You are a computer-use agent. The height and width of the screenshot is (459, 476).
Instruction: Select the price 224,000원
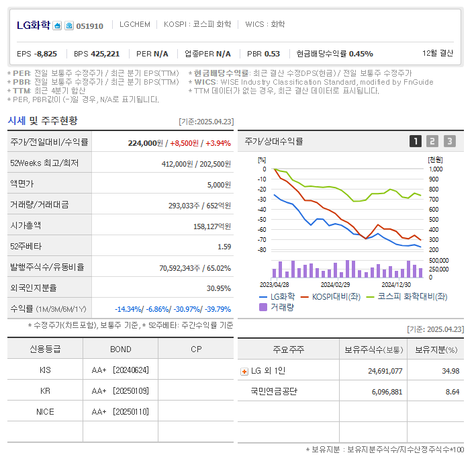click(146, 143)
